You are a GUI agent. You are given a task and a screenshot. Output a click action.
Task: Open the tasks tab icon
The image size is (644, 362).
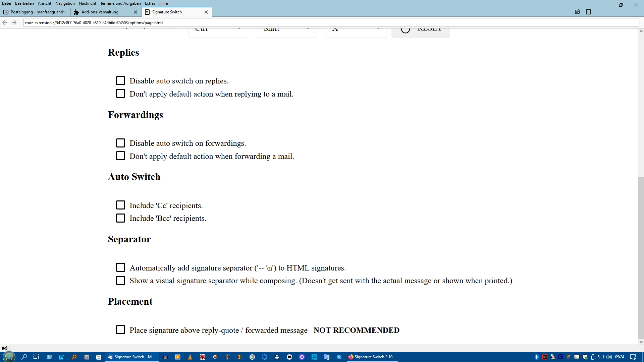[x=588, y=12]
